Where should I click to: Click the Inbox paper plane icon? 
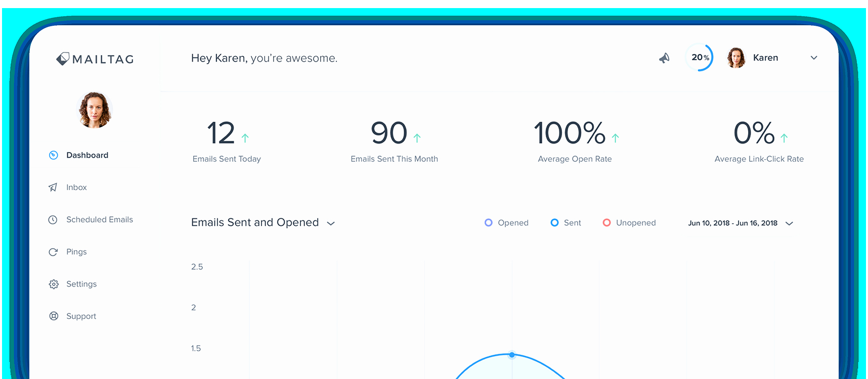coord(53,187)
